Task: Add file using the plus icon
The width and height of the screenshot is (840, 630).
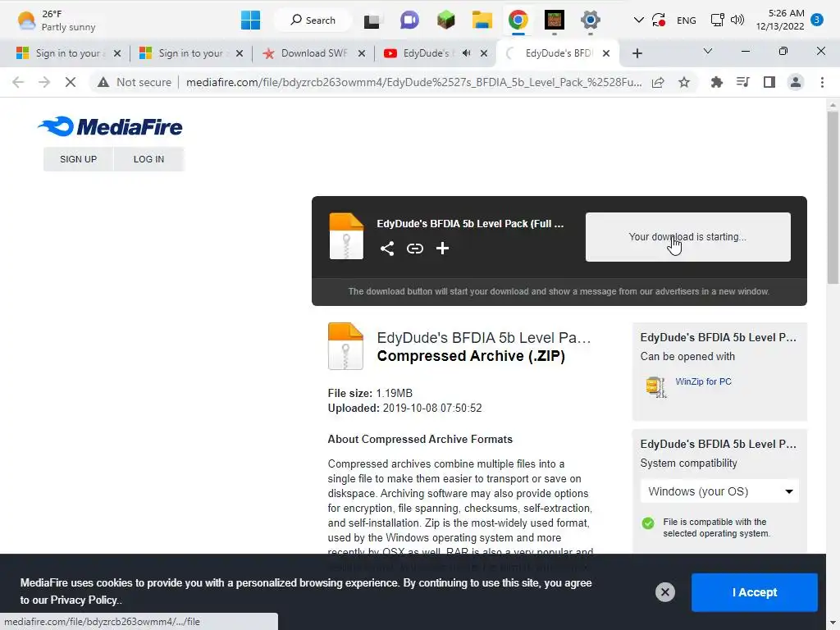Action: (442, 248)
